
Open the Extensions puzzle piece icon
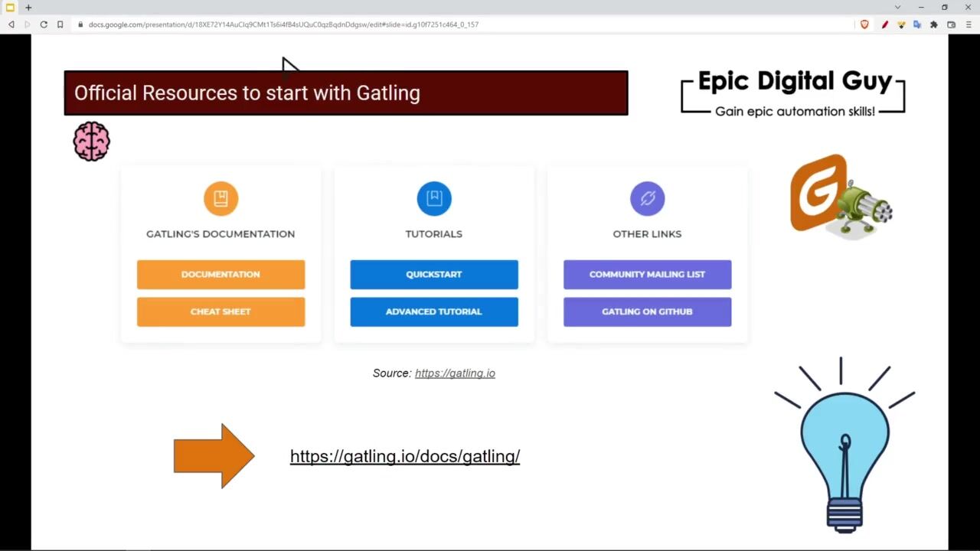(x=934, y=24)
